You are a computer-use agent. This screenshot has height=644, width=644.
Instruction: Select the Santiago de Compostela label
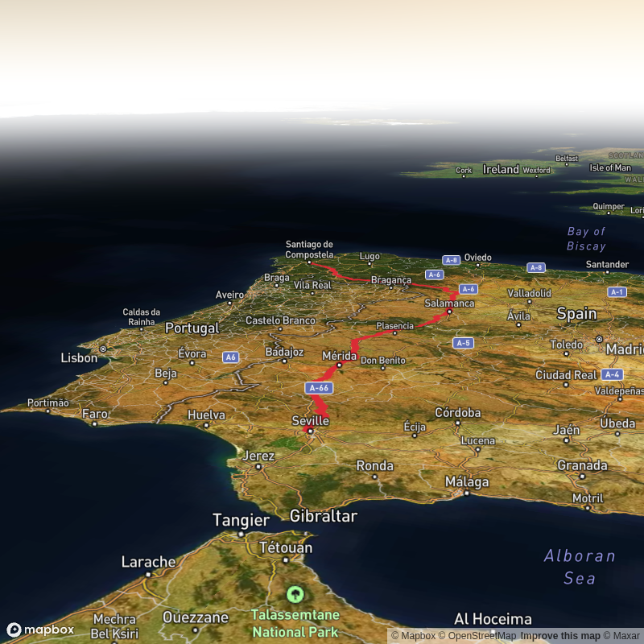tap(309, 250)
